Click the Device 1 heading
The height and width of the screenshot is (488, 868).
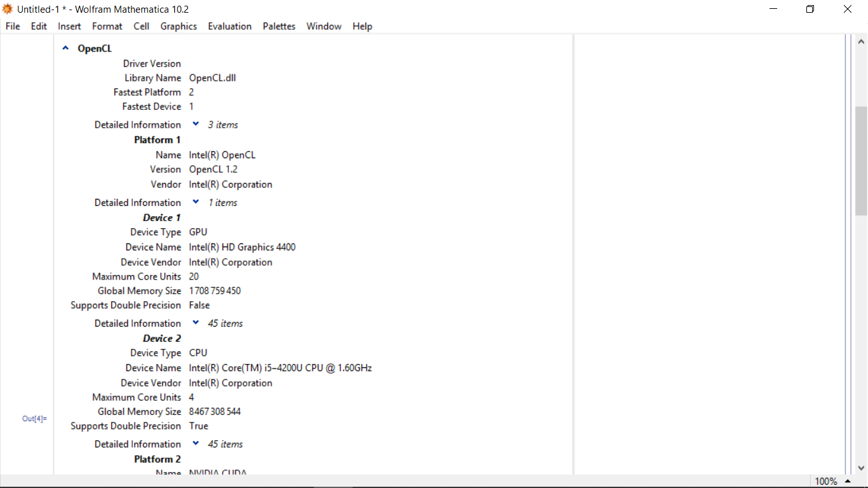coord(162,218)
